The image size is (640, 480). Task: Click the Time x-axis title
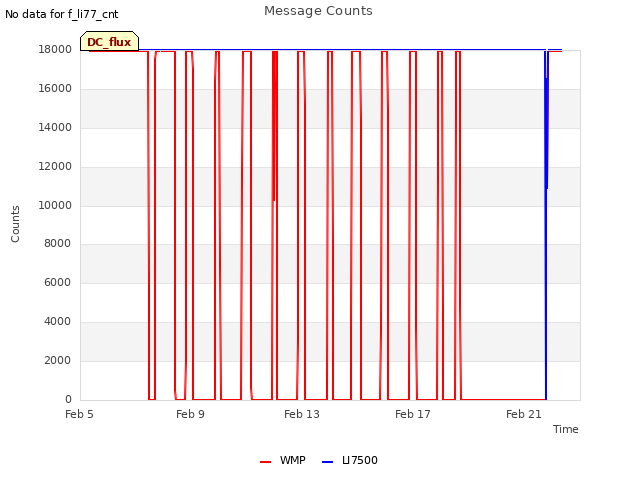click(565, 429)
